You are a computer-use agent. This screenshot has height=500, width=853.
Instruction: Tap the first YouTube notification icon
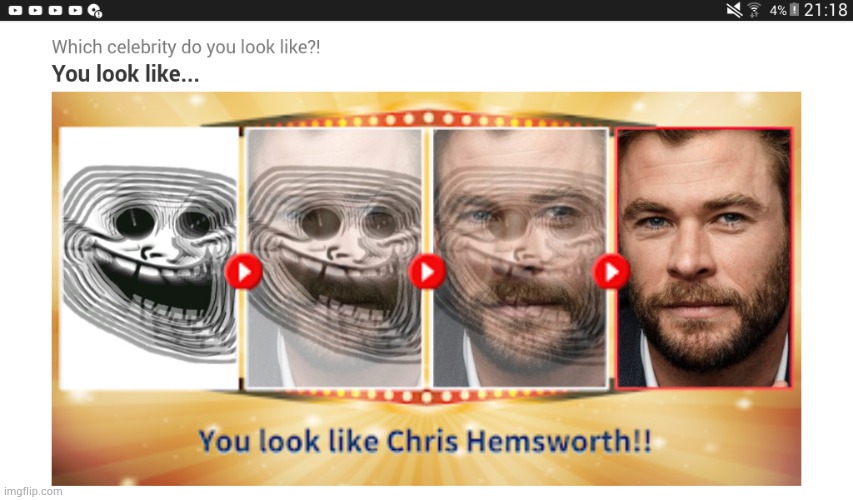[15, 10]
